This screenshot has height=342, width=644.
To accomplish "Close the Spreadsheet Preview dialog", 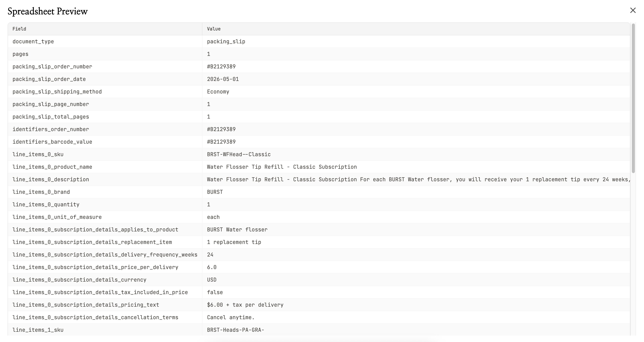I will point(633,10).
